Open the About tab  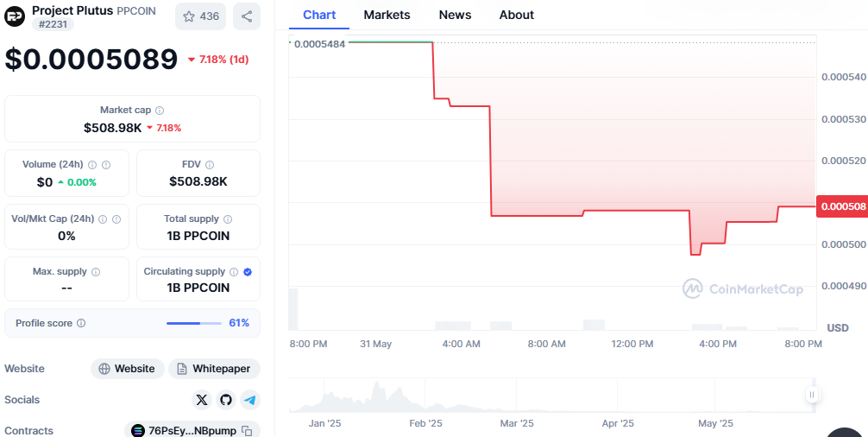(517, 15)
